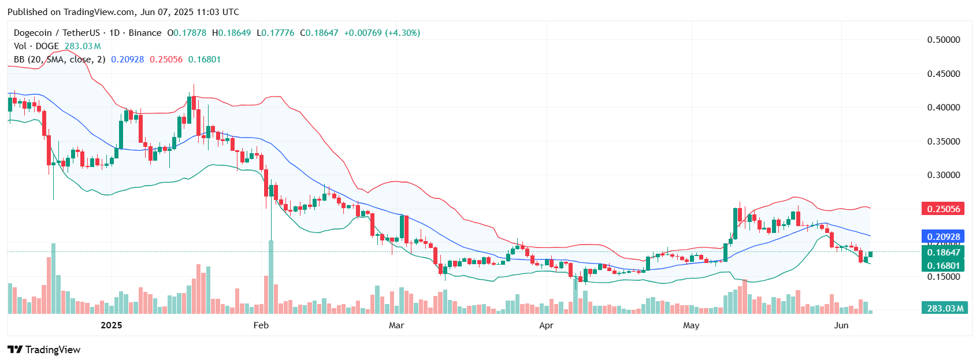The width and height of the screenshot is (980, 363).
Task: Select the green 0.18647 last price tag
Action: click(x=943, y=252)
